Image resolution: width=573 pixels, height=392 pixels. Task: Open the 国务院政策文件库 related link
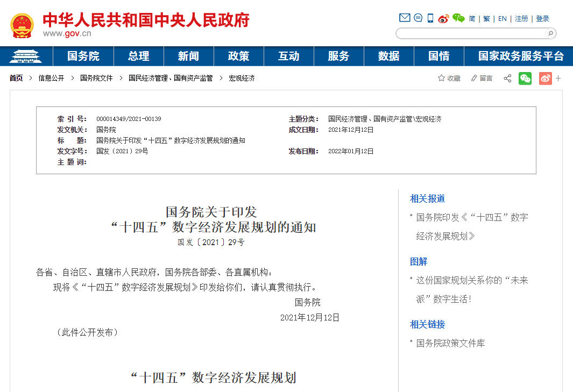click(450, 343)
